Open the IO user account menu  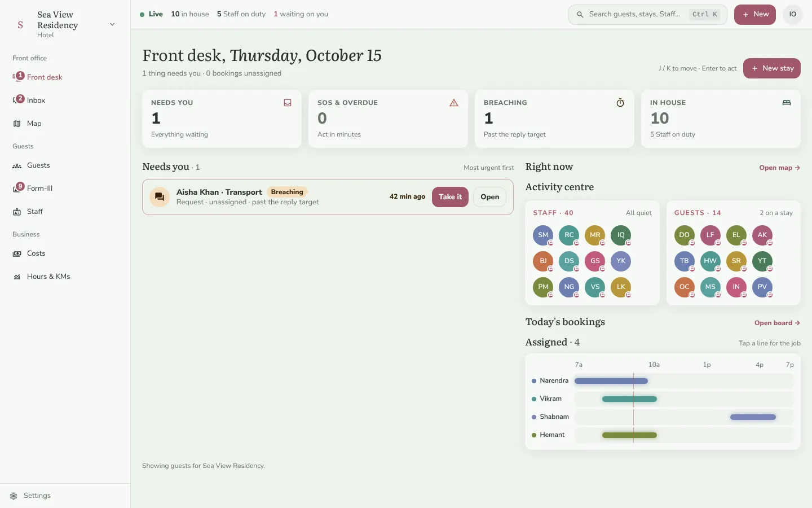click(x=793, y=15)
